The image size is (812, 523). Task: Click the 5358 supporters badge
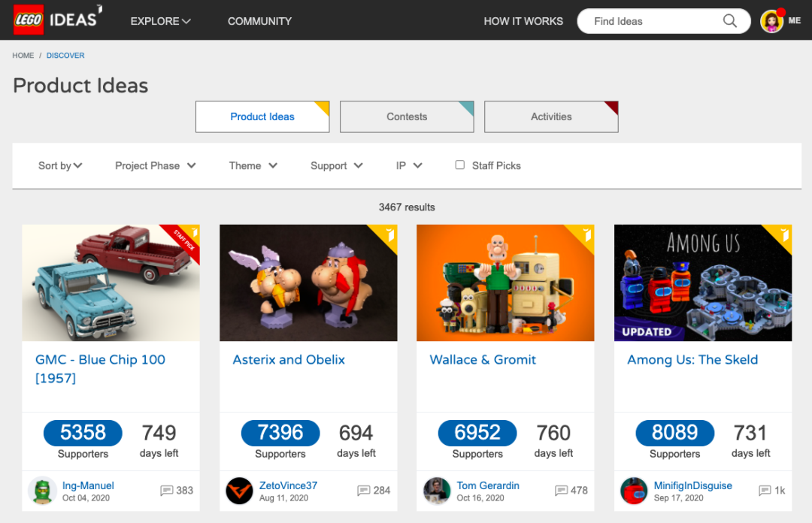[x=83, y=433]
